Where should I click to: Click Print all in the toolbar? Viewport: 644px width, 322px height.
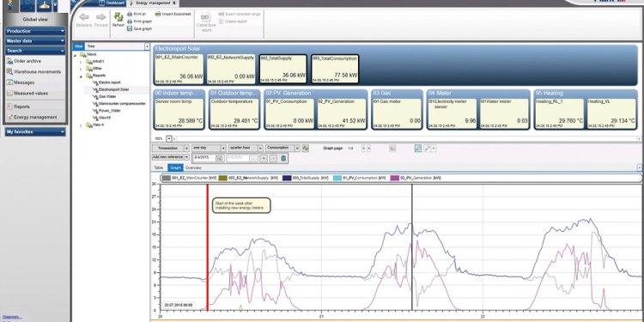point(137,14)
